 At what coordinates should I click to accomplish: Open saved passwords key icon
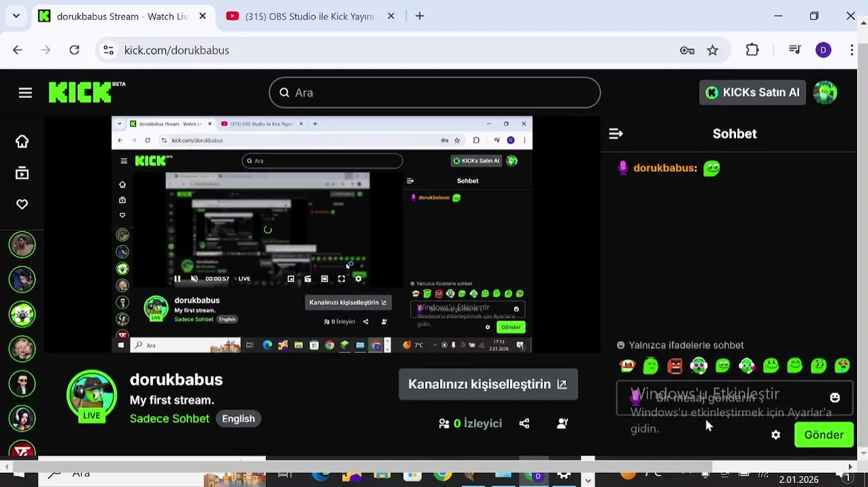point(687,50)
